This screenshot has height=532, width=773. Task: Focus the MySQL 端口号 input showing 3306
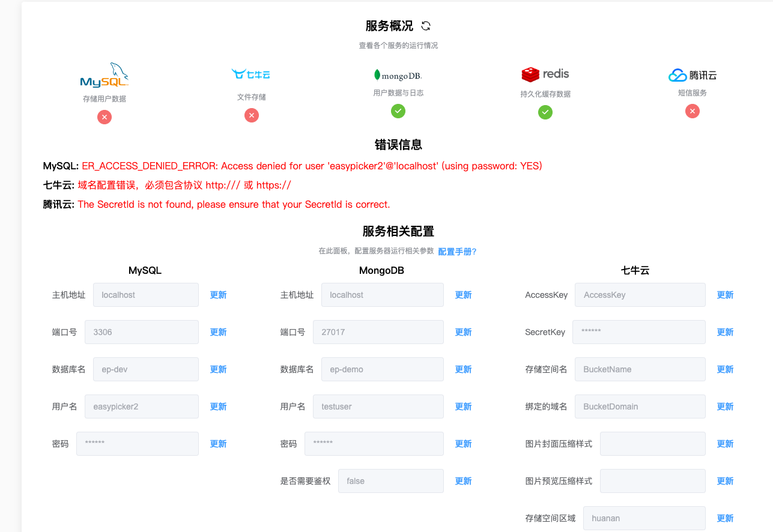[142, 332]
